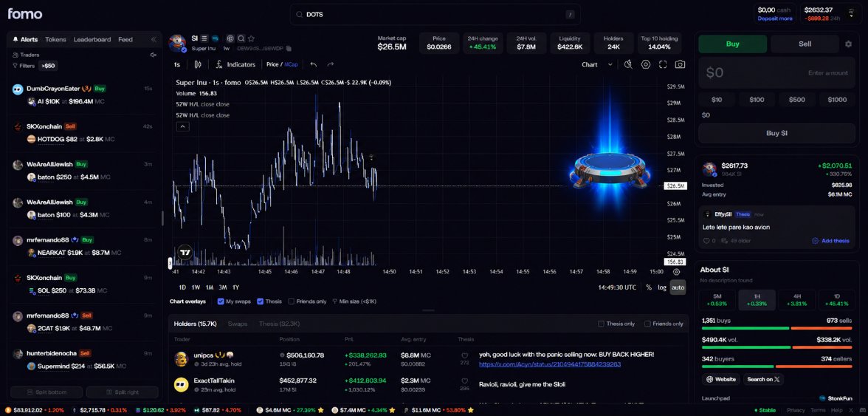Screen dimensions: 868x416
Task: Click the zoom and search chart icon
Action: click(628, 64)
